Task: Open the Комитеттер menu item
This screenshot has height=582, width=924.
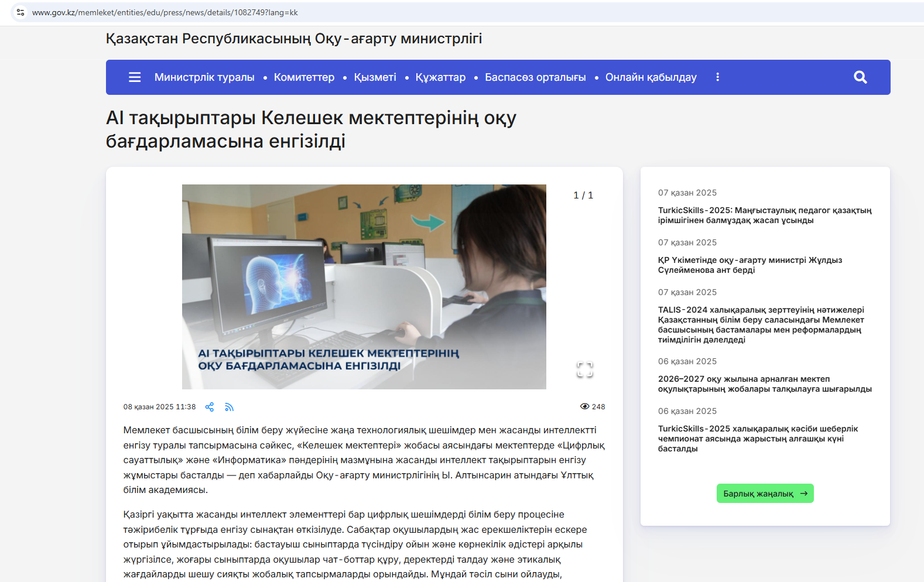Action: pyautogui.click(x=304, y=77)
